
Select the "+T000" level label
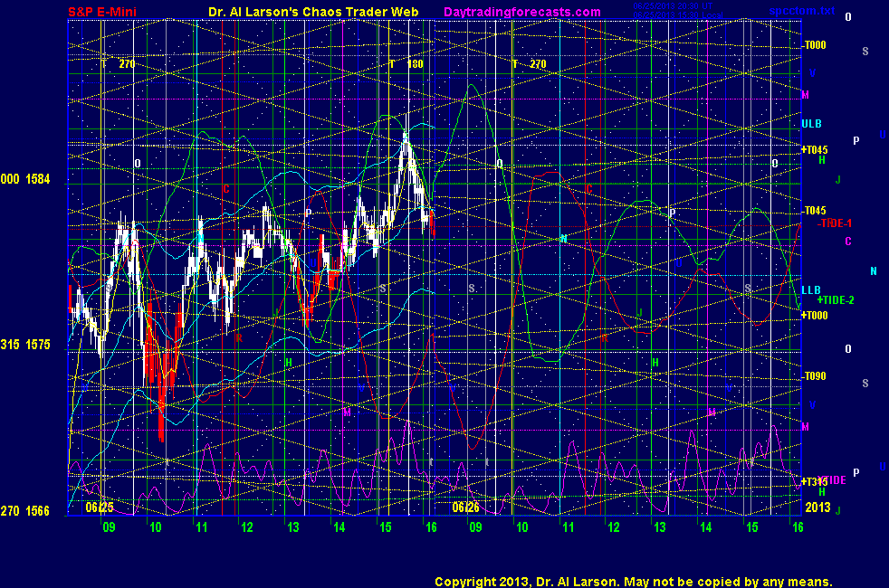(x=814, y=316)
